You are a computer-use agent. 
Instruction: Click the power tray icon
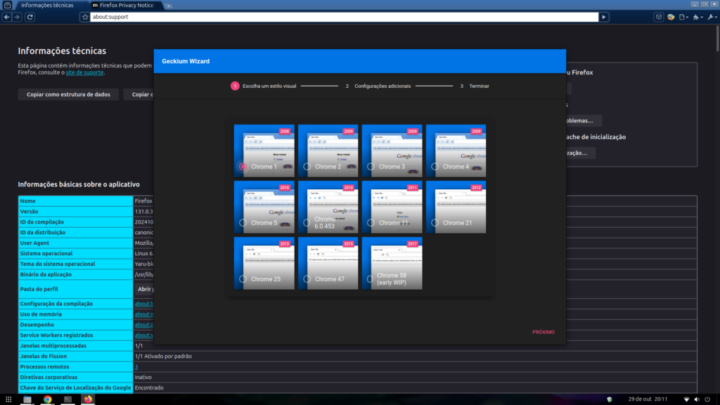click(708, 399)
